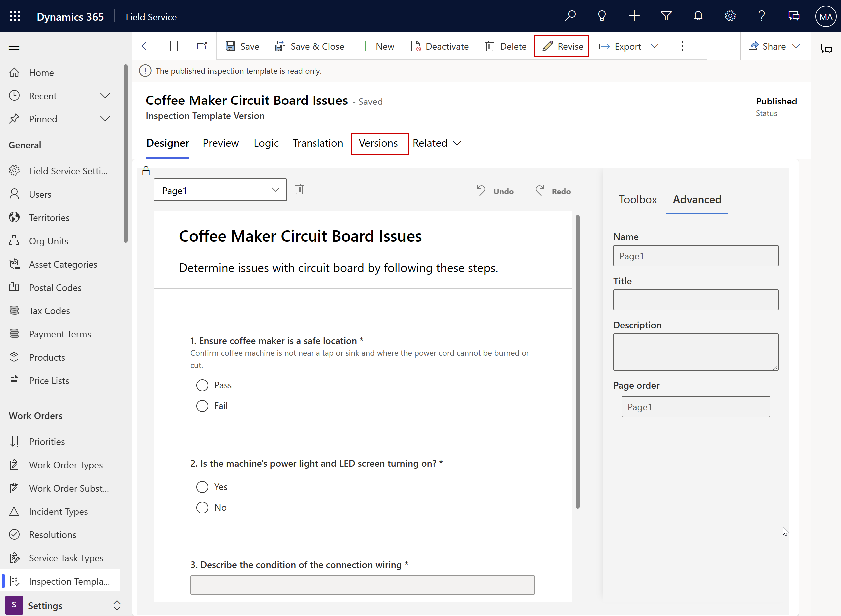This screenshot has width=841, height=616.
Task: Click the Description input field
Action: tap(695, 351)
